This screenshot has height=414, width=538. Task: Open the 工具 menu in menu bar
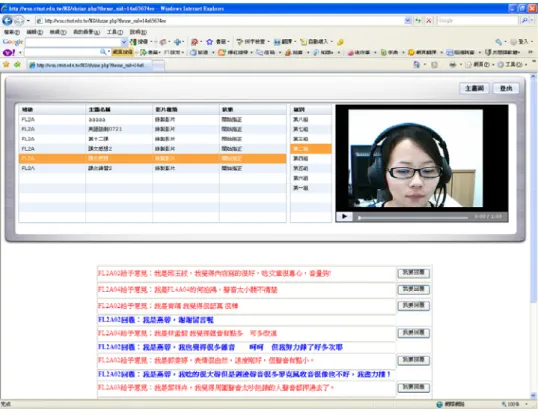[x=114, y=32]
